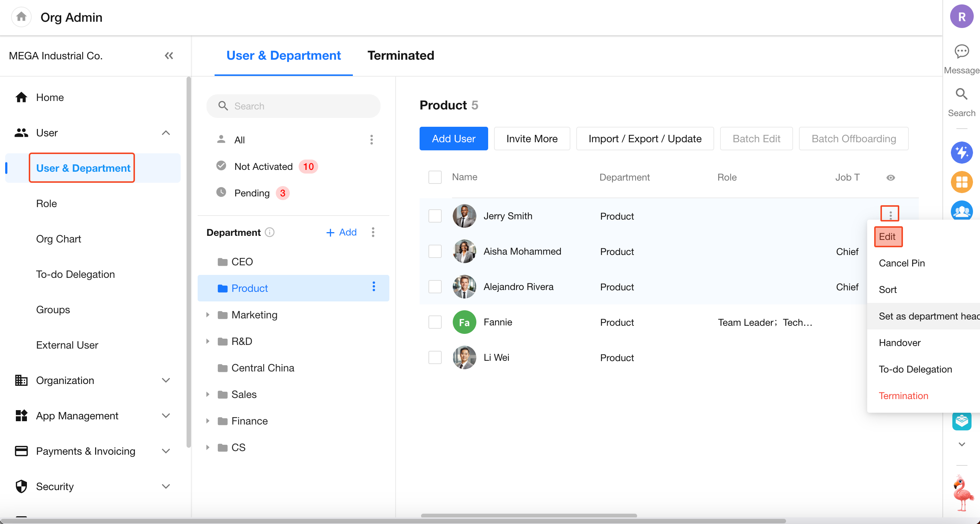Viewport: 980px width, 524px height.
Task: Expand the Organization sidebar section
Action: pyautogui.click(x=166, y=380)
